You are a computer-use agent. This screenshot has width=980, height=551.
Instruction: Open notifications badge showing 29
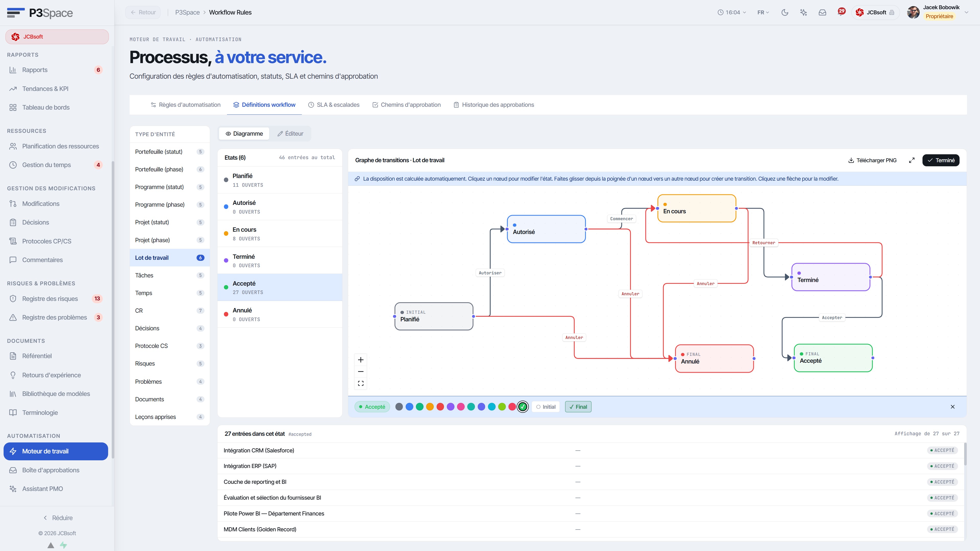pyautogui.click(x=841, y=11)
